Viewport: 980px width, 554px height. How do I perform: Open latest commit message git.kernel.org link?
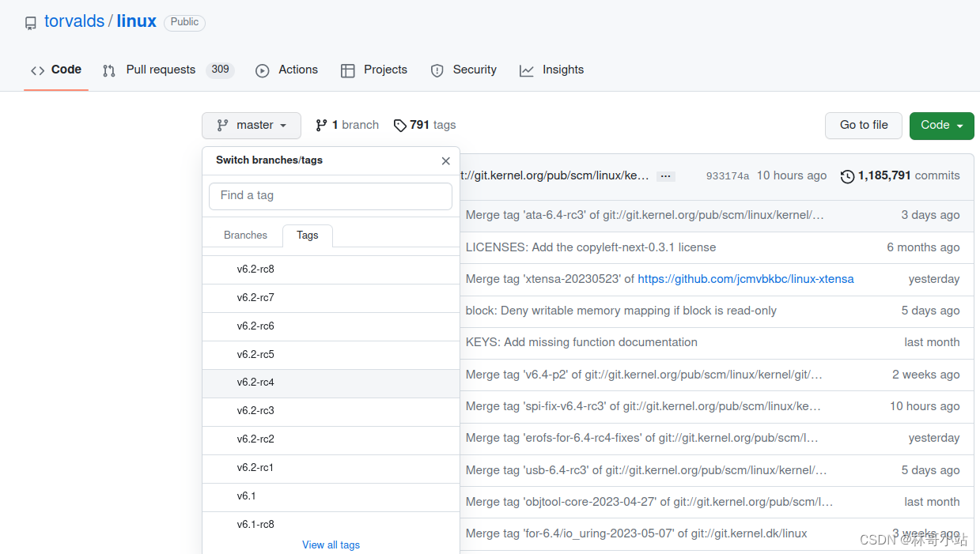pyautogui.click(x=554, y=175)
